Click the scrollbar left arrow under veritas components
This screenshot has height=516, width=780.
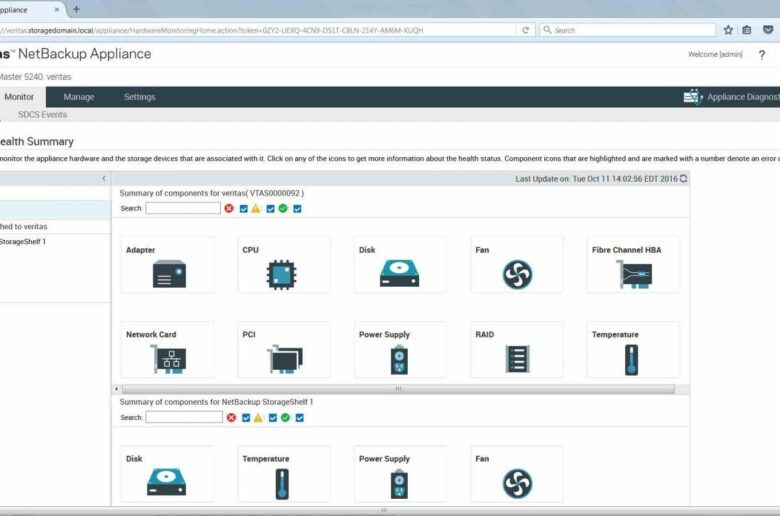point(116,389)
